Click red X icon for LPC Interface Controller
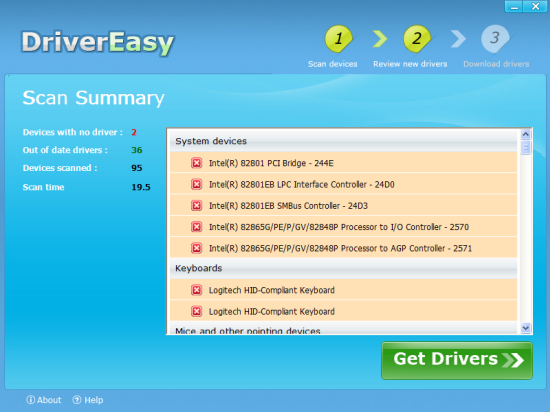The image size is (550, 412). (196, 184)
